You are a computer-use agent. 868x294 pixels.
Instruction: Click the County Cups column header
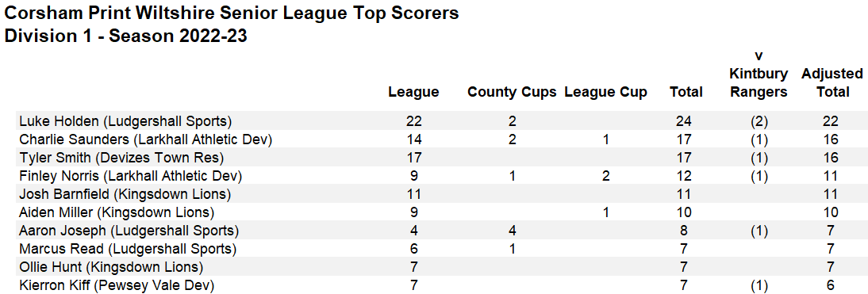512,92
